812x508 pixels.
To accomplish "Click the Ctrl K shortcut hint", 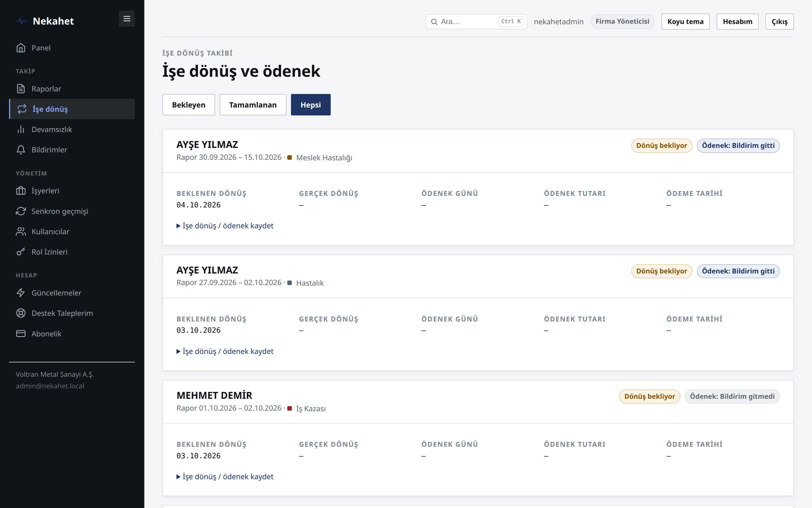I will (511, 21).
